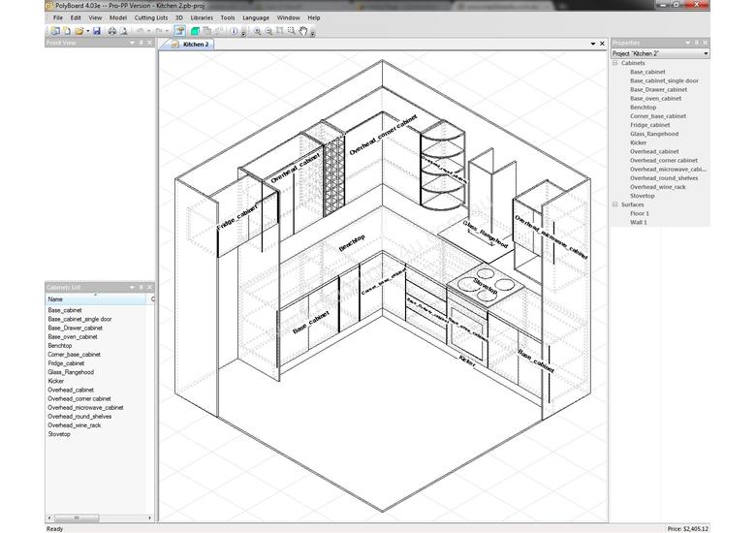756x533 pixels.
Task: Select the zoom window selection icon
Action: pos(291,31)
